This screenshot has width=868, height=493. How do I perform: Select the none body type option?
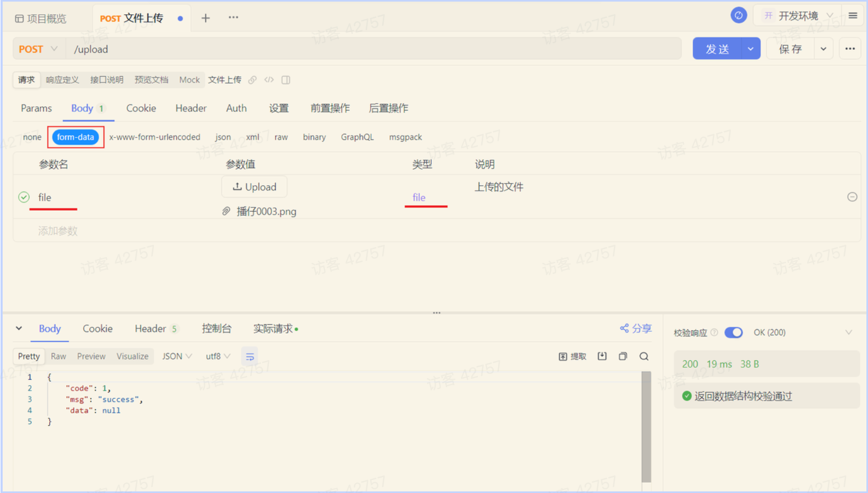coord(32,136)
